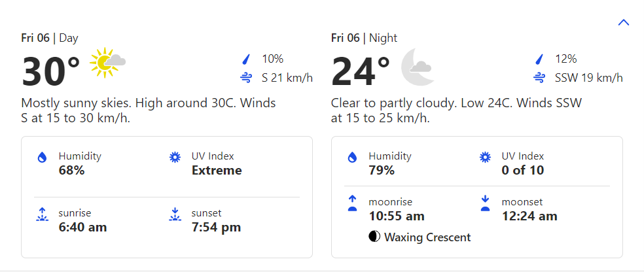
Task: Click the partly cloudy moon icon
Action: coord(416,66)
